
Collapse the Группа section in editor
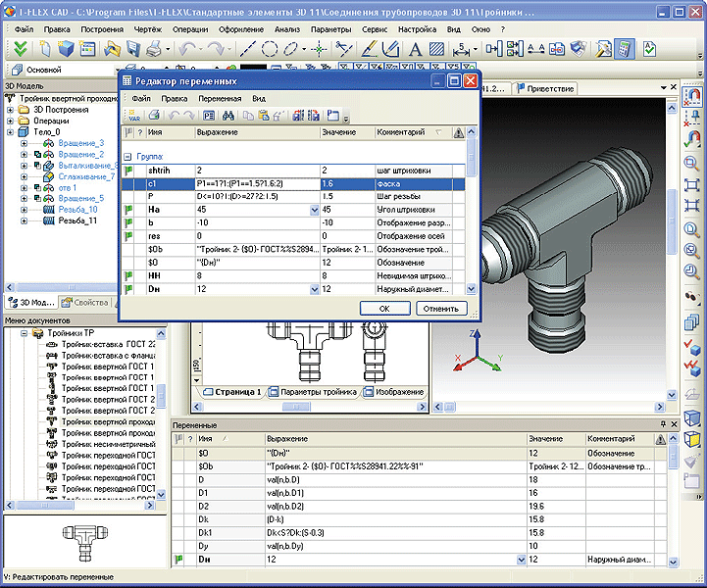point(127,157)
